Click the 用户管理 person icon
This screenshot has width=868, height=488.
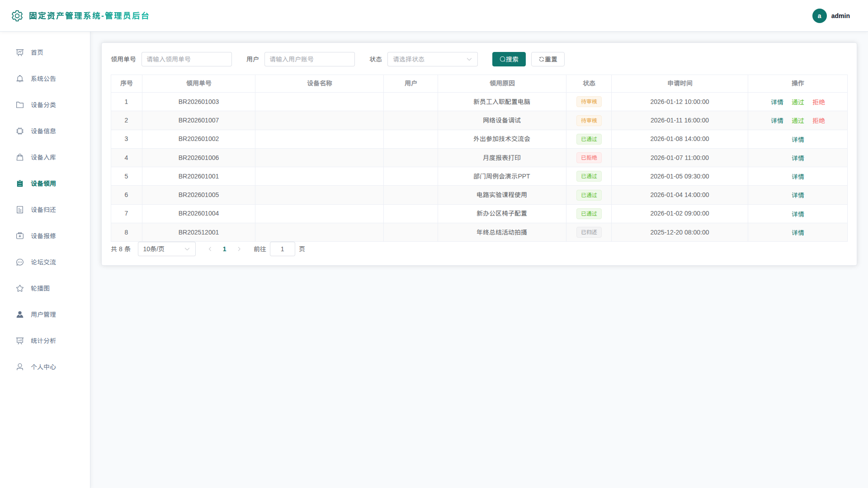20,314
